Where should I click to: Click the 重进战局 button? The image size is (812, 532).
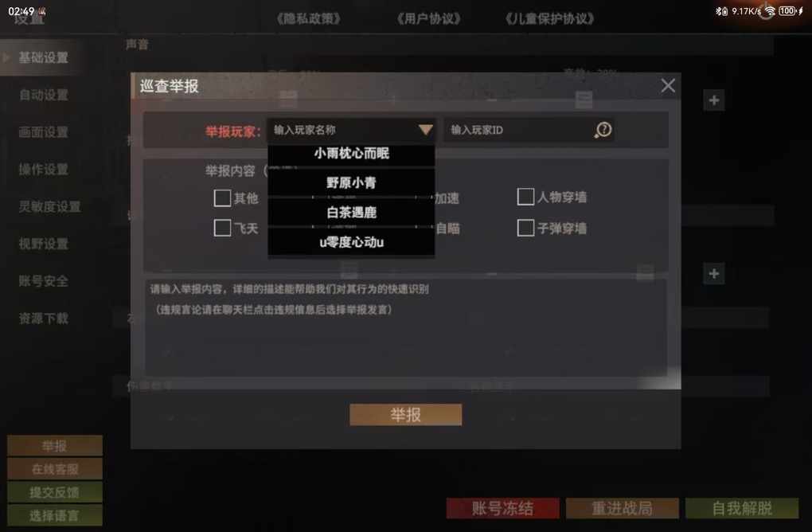[x=622, y=508]
